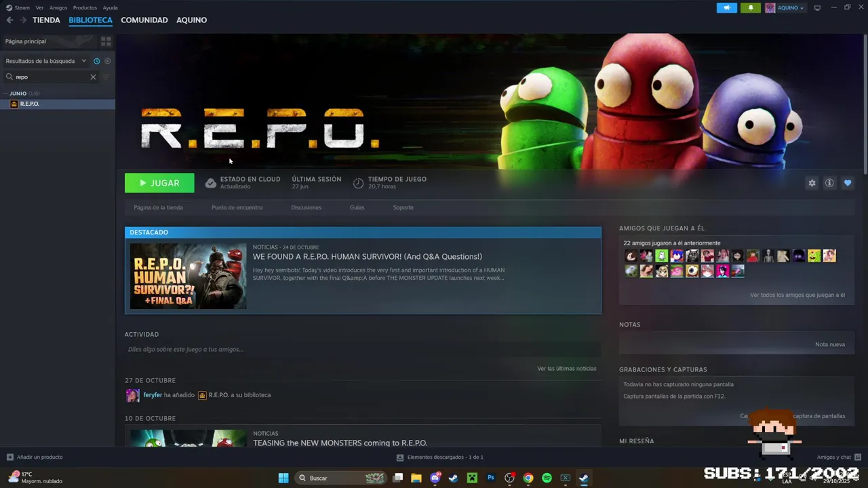Open downloads 'Elementos descargados' status
Screen dimensions: 868x488
click(440, 457)
